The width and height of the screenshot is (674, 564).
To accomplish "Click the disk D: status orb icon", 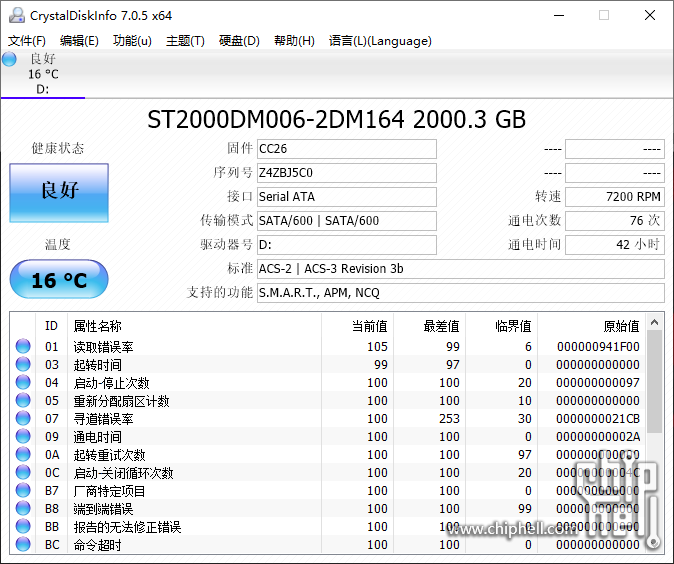I will [x=10, y=59].
